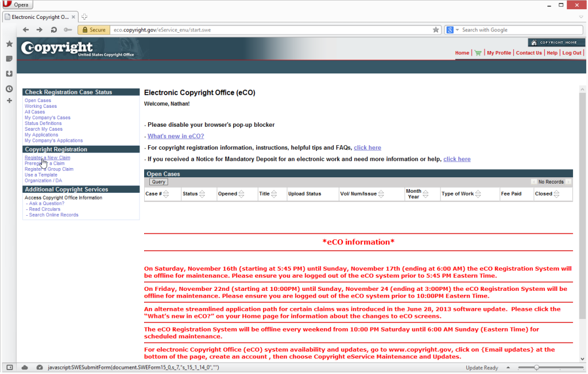The height and width of the screenshot is (374, 588).
Task: Open My Company's Applications
Action: (53, 141)
